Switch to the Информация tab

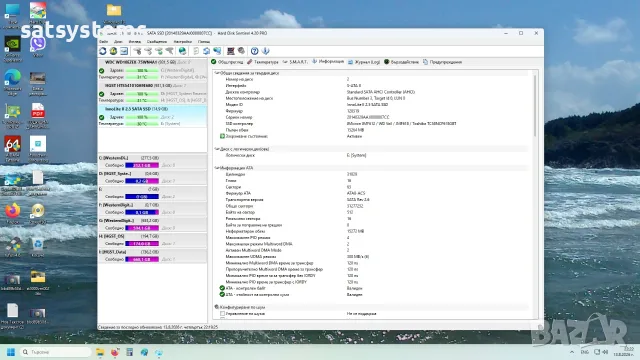click(x=328, y=62)
